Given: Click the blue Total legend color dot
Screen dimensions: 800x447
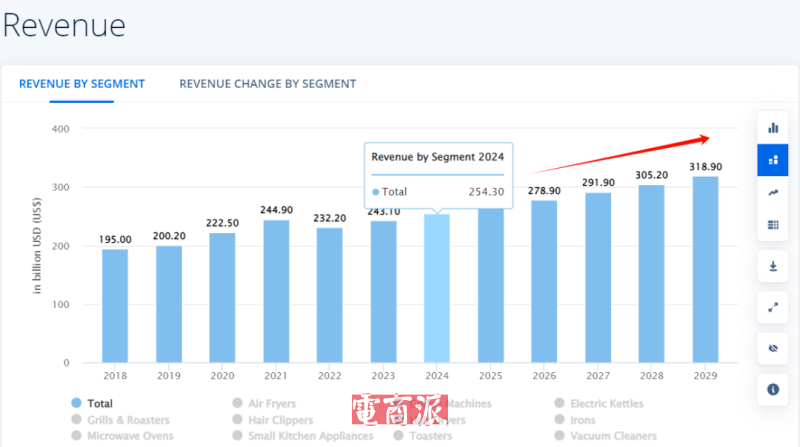Looking at the screenshot, I should point(76,404).
